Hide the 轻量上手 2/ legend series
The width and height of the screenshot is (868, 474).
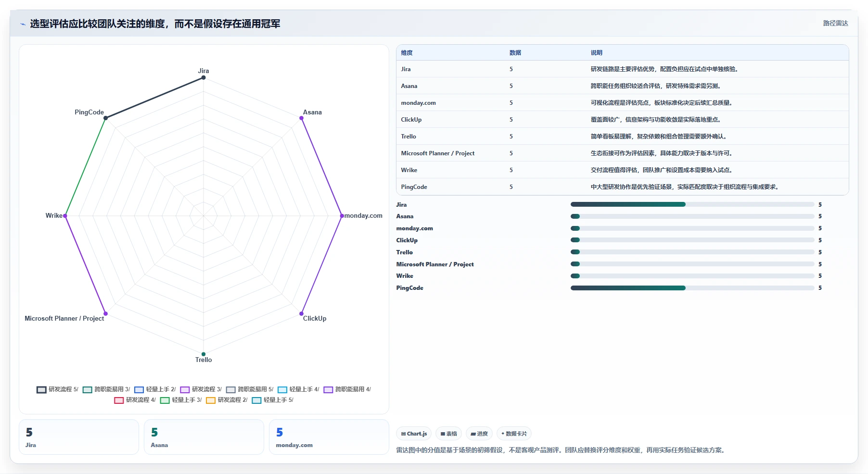(x=155, y=389)
